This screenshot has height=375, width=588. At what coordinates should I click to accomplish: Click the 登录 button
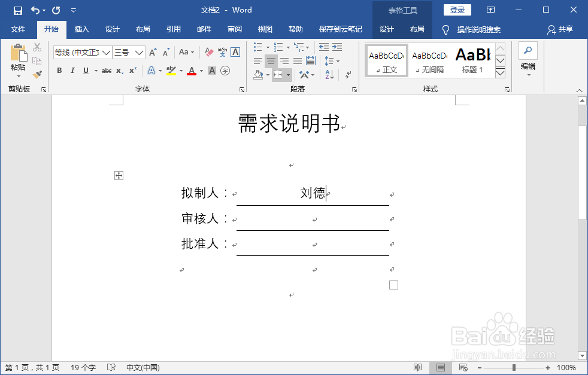pos(457,10)
